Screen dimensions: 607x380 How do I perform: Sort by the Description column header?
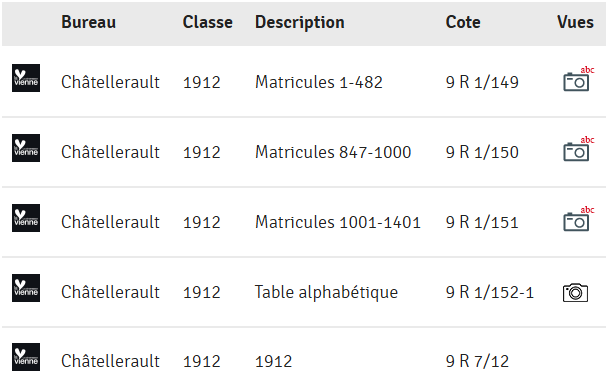point(300,23)
